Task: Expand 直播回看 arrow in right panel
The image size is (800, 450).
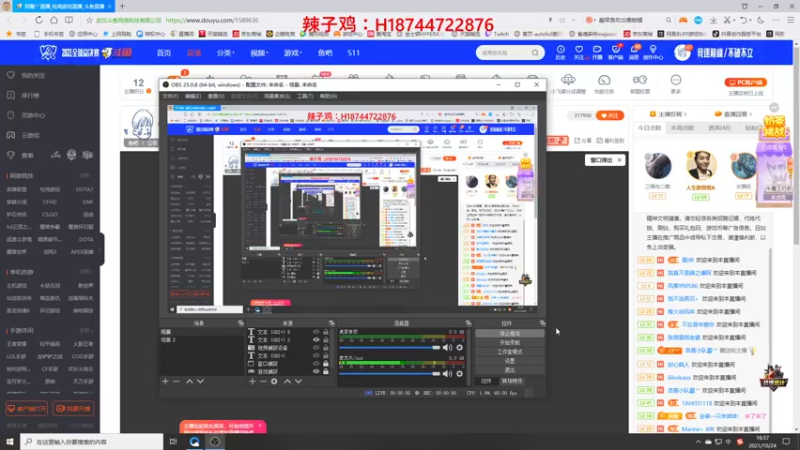Action: pos(751,114)
